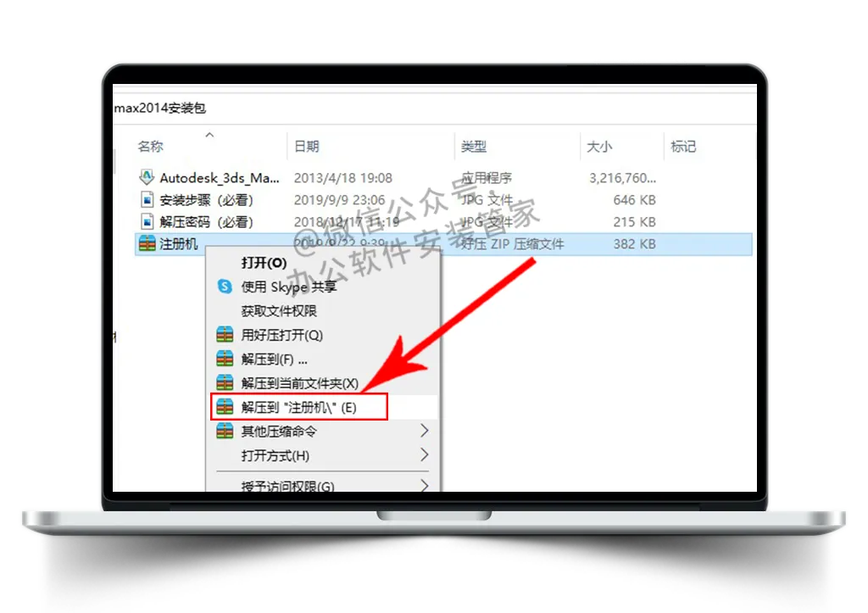
Task: Click the max2014安装包 folder title
Action: pyautogui.click(x=159, y=108)
